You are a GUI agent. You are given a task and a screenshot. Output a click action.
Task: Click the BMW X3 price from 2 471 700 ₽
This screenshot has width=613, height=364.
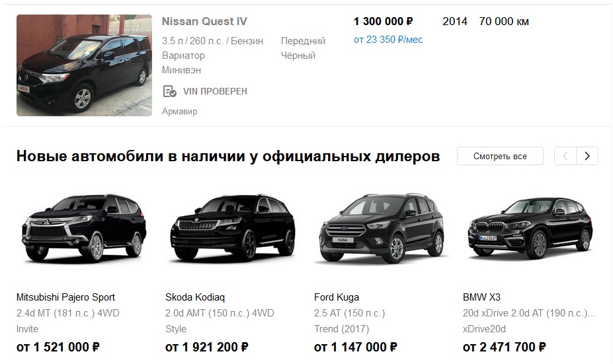coord(505,347)
